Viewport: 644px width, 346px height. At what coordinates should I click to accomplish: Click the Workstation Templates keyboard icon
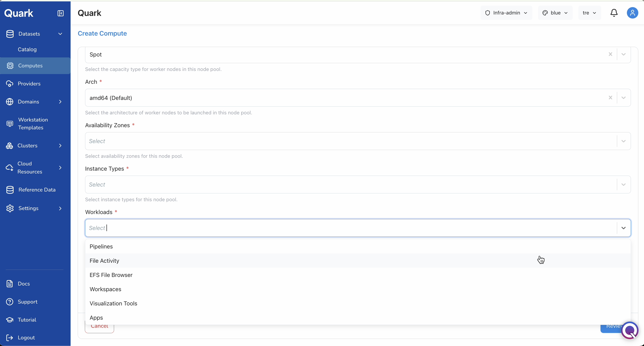tap(10, 124)
